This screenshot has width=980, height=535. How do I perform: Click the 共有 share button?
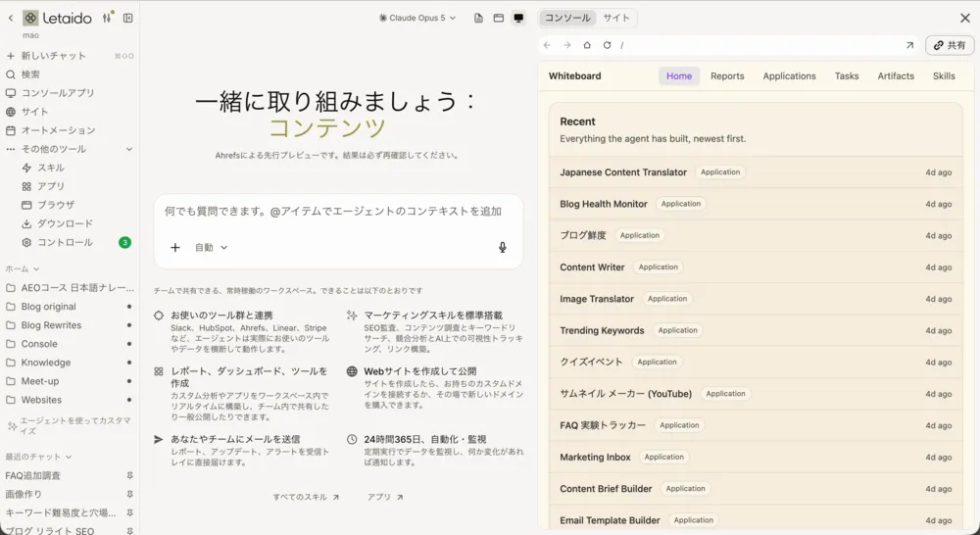coord(950,45)
